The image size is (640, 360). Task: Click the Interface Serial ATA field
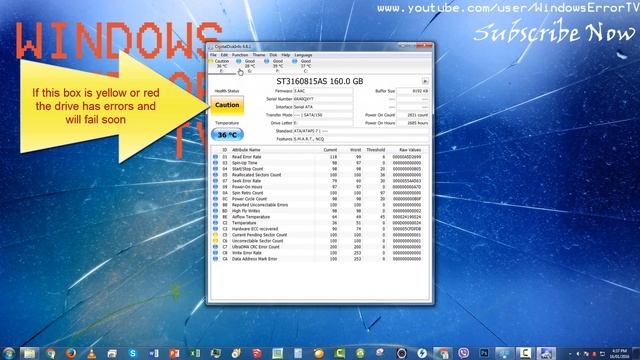pyautogui.click(x=323, y=107)
